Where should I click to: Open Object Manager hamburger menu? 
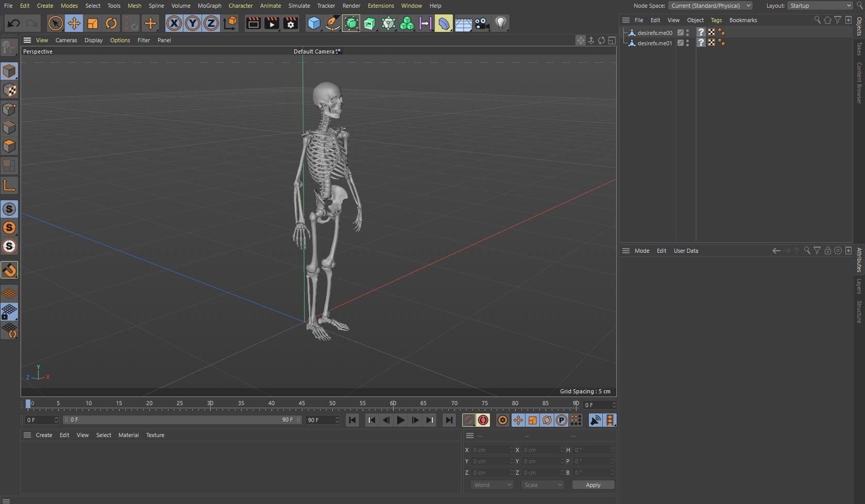[x=626, y=20]
